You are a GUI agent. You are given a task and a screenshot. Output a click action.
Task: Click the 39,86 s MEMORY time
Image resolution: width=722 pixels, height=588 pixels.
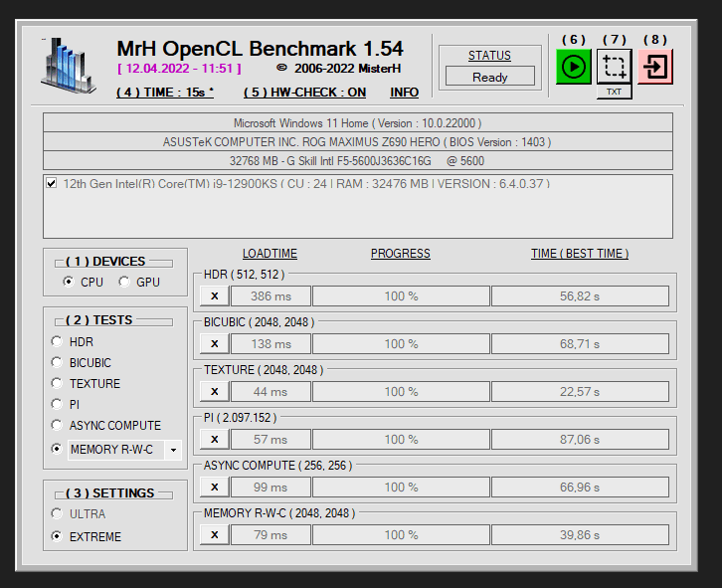(x=580, y=535)
